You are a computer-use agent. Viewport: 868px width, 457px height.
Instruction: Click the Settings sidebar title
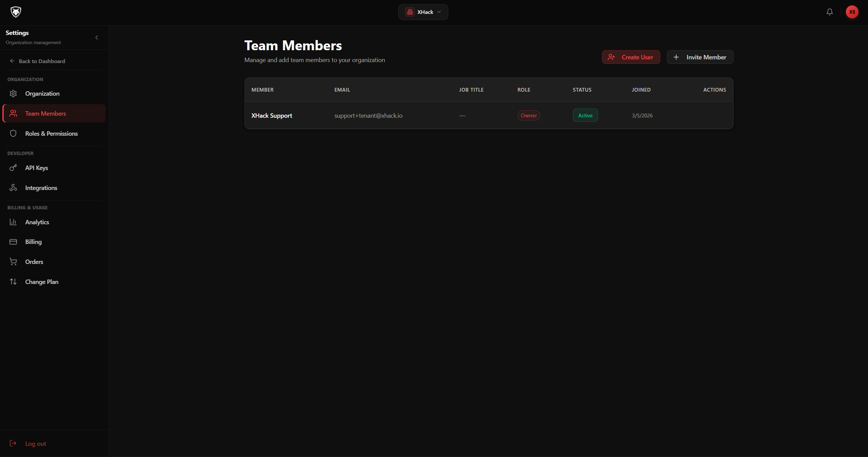[x=17, y=33]
